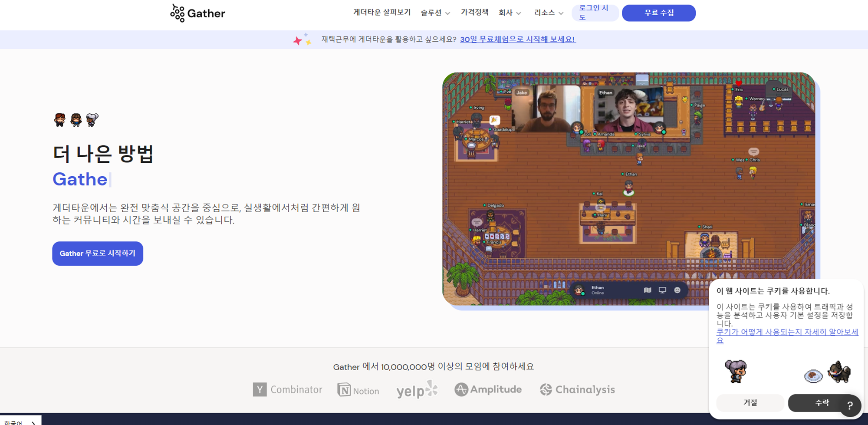Image resolution: width=868 pixels, height=425 pixels.
Task: Expand the 리소스 dropdown menu
Action: pos(549,13)
